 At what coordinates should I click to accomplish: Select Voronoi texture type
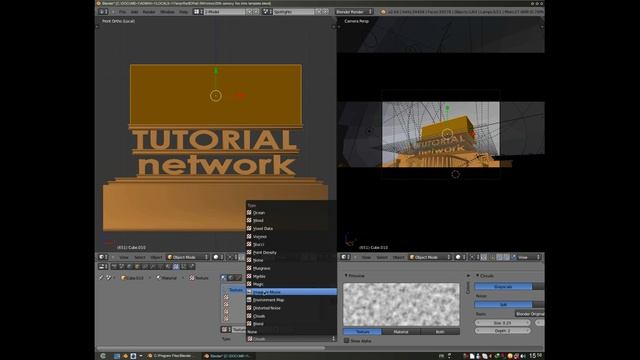(291, 236)
